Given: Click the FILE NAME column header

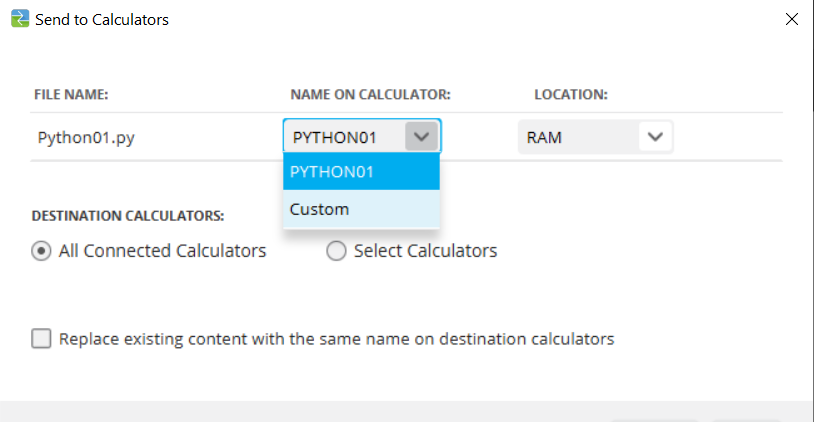Looking at the screenshot, I should (x=71, y=95).
